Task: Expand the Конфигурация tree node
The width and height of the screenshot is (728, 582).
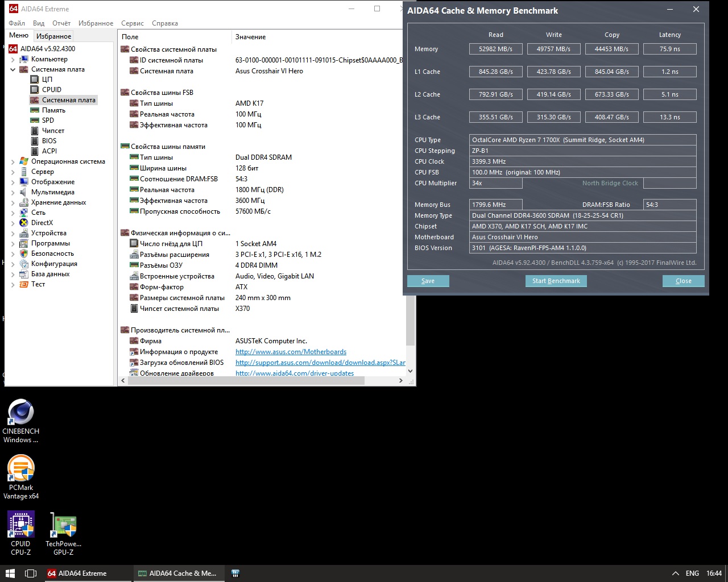Action: click(x=13, y=264)
